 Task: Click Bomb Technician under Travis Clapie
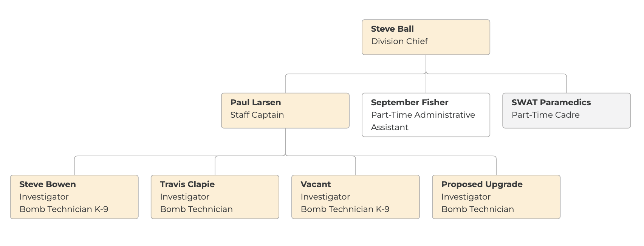[x=196, y=209]
